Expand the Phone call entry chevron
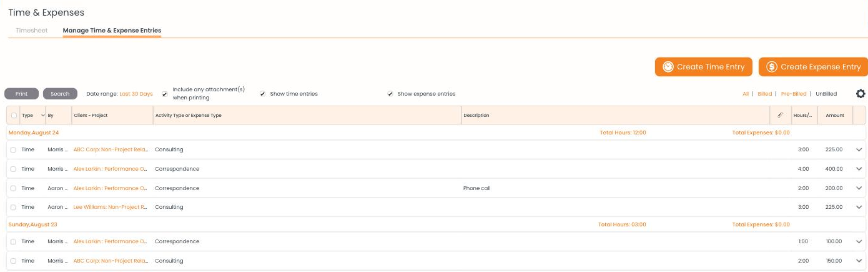 (x=859, y=188)
